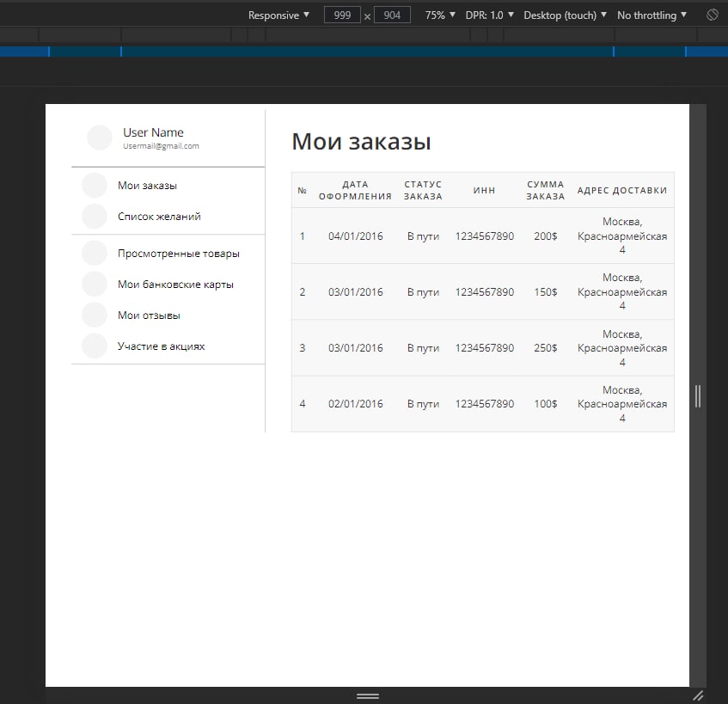Click the Usermail@gmail.com text
Image resolution: width=728 pixels, height=704 pixels.
click(x=161, y=146)
